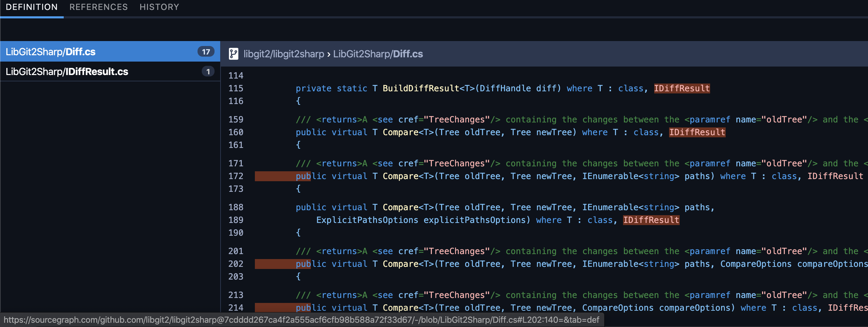Screen dimensions: 868x327
Task: Switch to the Definition tab
Action: (x=32, y=7)
